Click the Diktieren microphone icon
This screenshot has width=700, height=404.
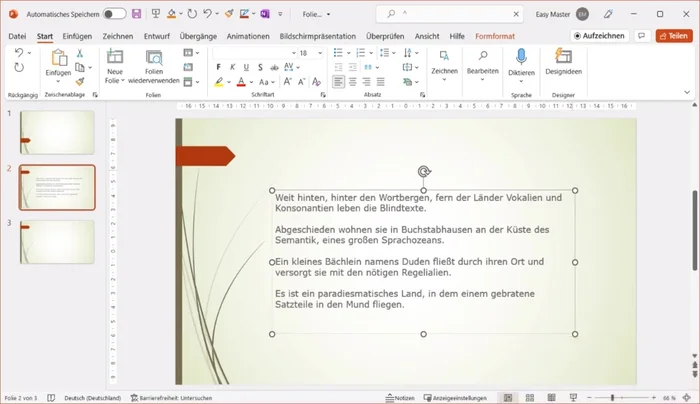(521, 56)
